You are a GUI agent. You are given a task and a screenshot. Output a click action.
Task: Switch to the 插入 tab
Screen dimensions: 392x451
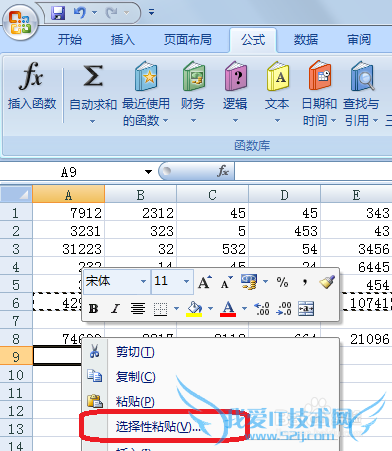(123, 40)
